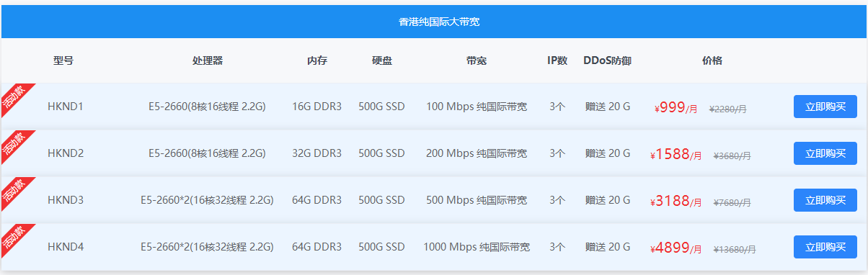Click the IP数 column header

coord(557,60)
